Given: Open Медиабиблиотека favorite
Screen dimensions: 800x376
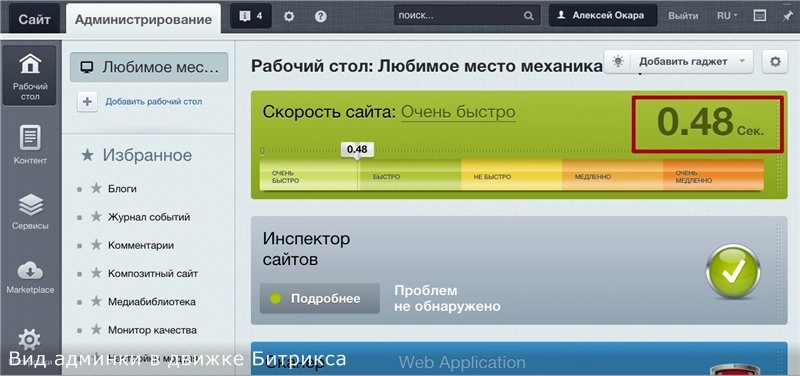Looking at the screenshot, I should pyautogui.click(x=152, y=302).
